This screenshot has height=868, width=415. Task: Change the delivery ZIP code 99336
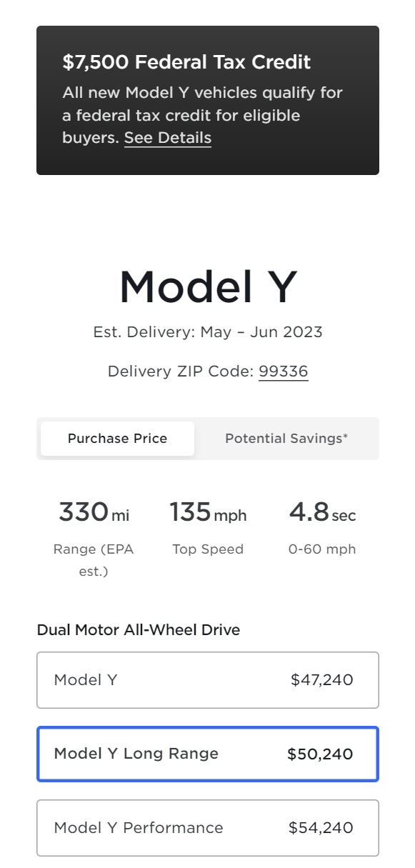284,371
